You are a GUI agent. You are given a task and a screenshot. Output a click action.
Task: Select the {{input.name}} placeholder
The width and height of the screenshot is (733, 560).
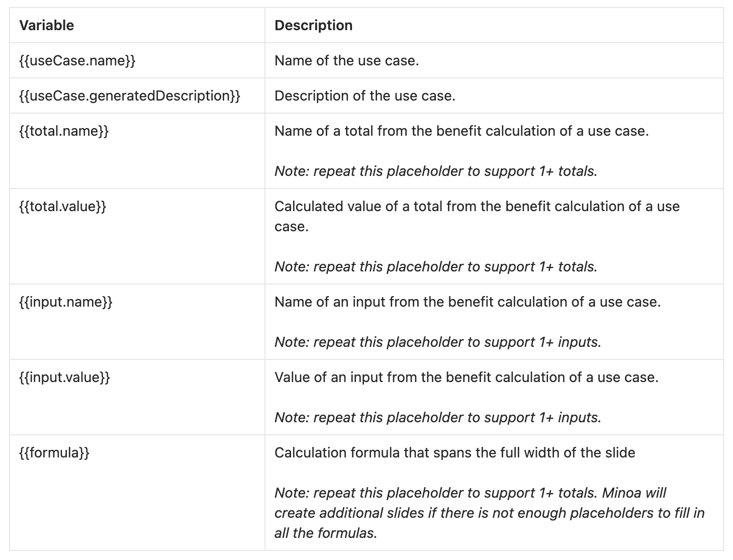click(x=66, y=302)
